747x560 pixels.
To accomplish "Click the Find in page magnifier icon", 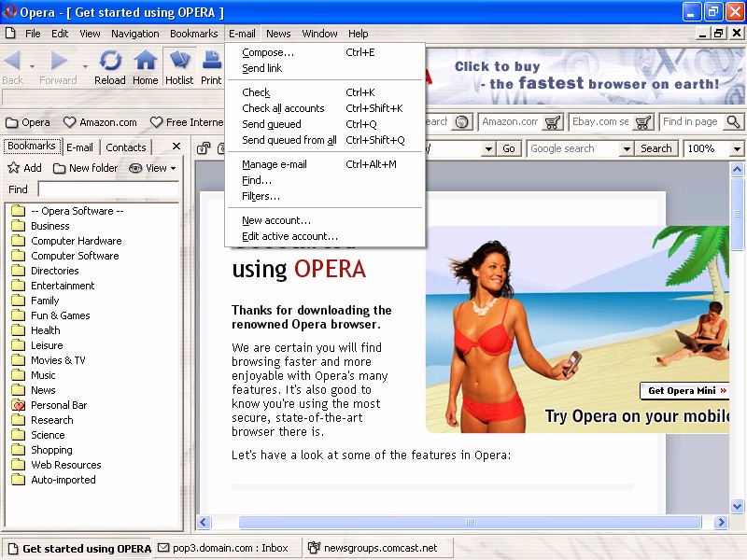I will tap(732, 122).
